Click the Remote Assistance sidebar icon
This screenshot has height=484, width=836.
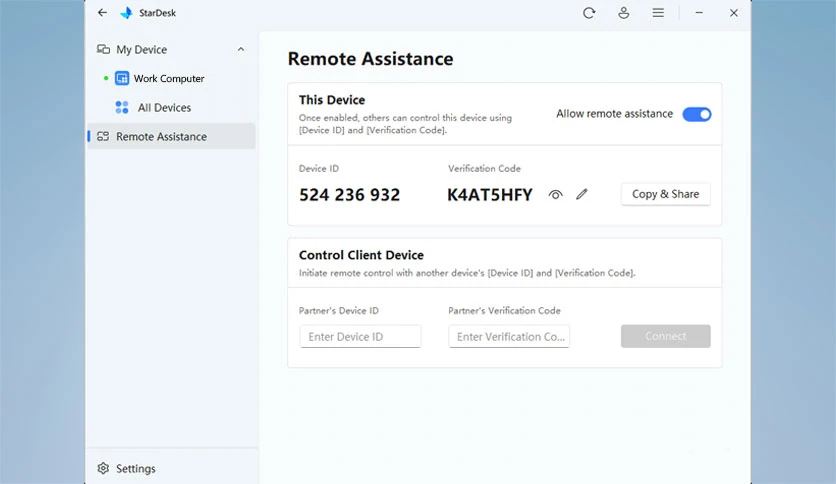103,136
